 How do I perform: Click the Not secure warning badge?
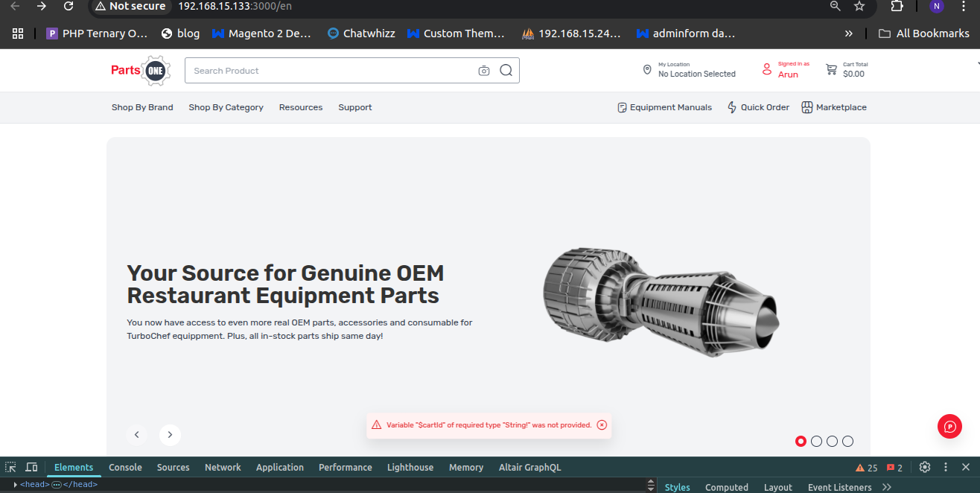130,6
